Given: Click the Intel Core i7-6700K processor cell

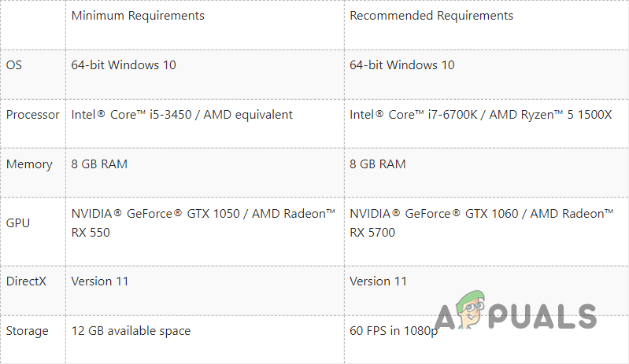Looking at the screenshot, I should pos(480,115).
